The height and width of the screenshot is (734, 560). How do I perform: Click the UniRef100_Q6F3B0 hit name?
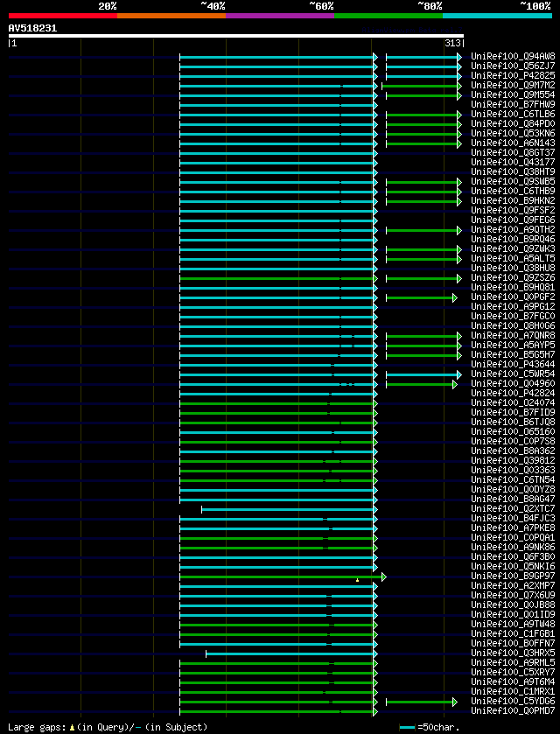click(513, 558)
